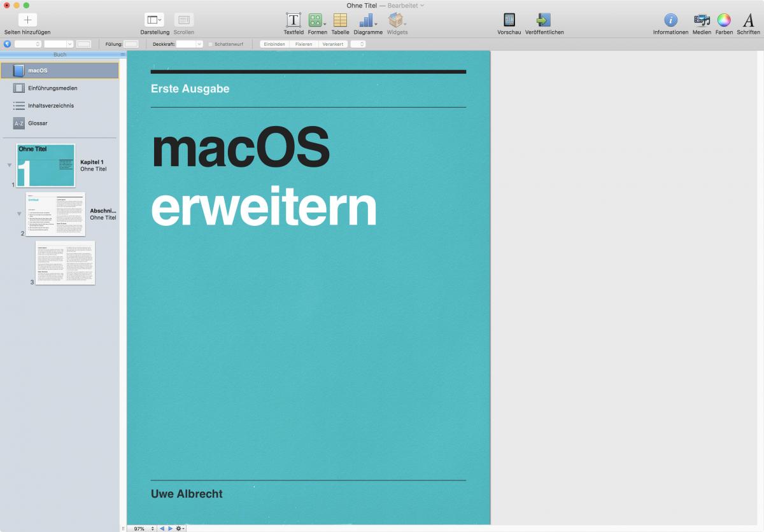Open the format bar's second combo box
Image resolution: width=764 pixels, height=532 pixels.
coord(59,44)
